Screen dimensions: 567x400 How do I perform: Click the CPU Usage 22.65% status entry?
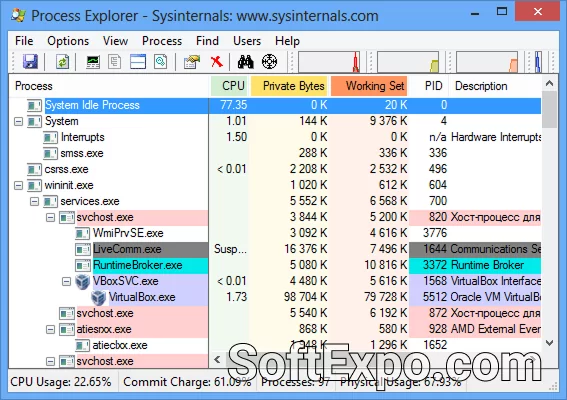[x=61, y=382]
